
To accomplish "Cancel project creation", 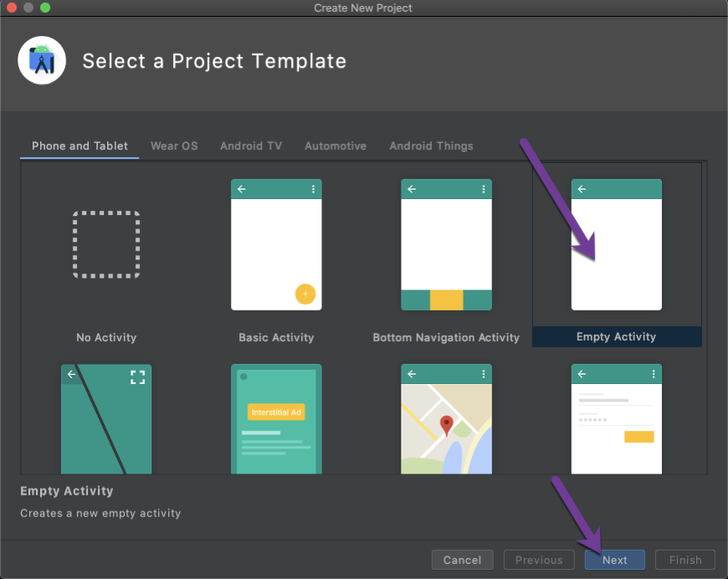I will pos(462,560).
